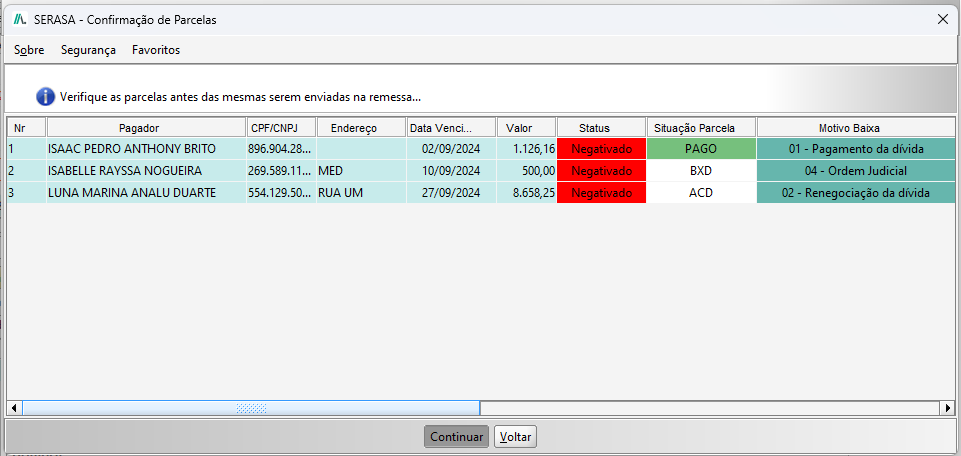
Task: Click CPF cell 896.904.28...
Action: coord(281,149)
